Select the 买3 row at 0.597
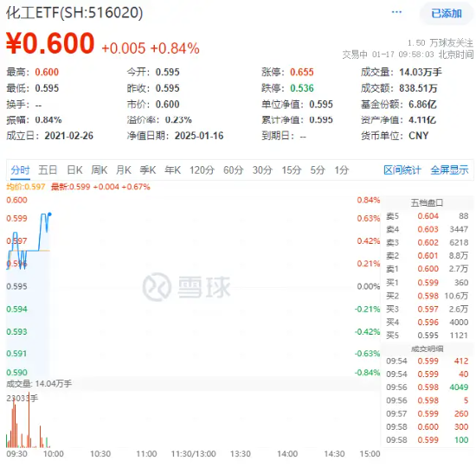476x467 pixels. pos(428,309)
